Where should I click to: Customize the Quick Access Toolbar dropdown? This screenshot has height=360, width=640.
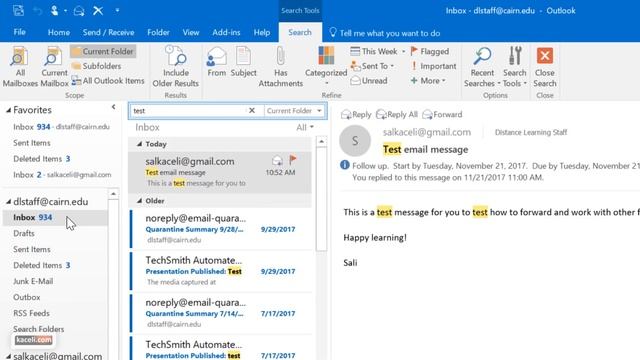[x=117, y=10]
